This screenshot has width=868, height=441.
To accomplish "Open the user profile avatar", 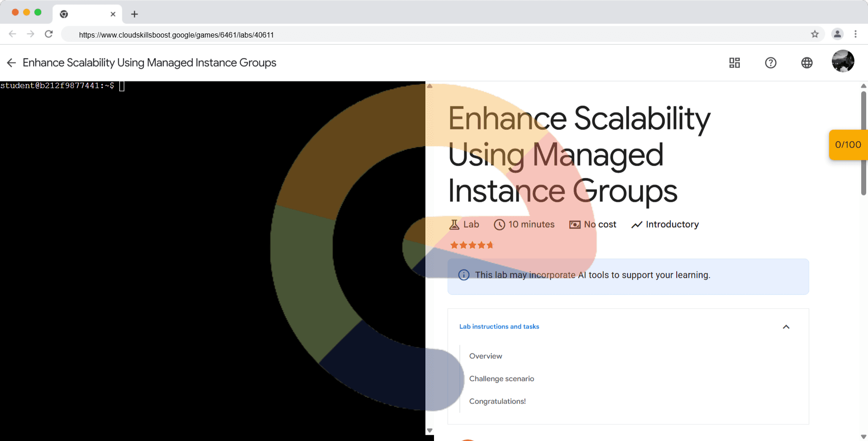I will 843,61.
